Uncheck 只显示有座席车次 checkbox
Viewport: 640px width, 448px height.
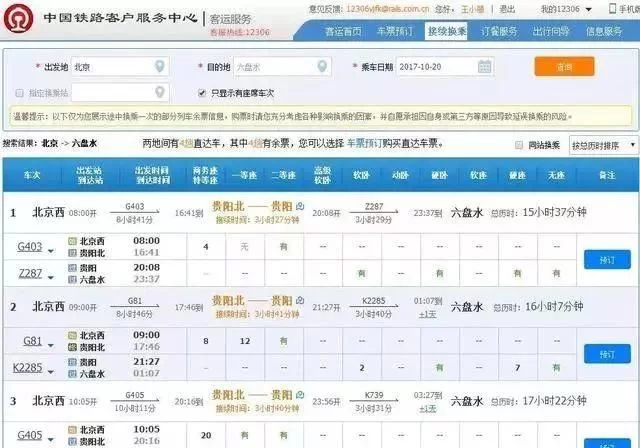202,93
